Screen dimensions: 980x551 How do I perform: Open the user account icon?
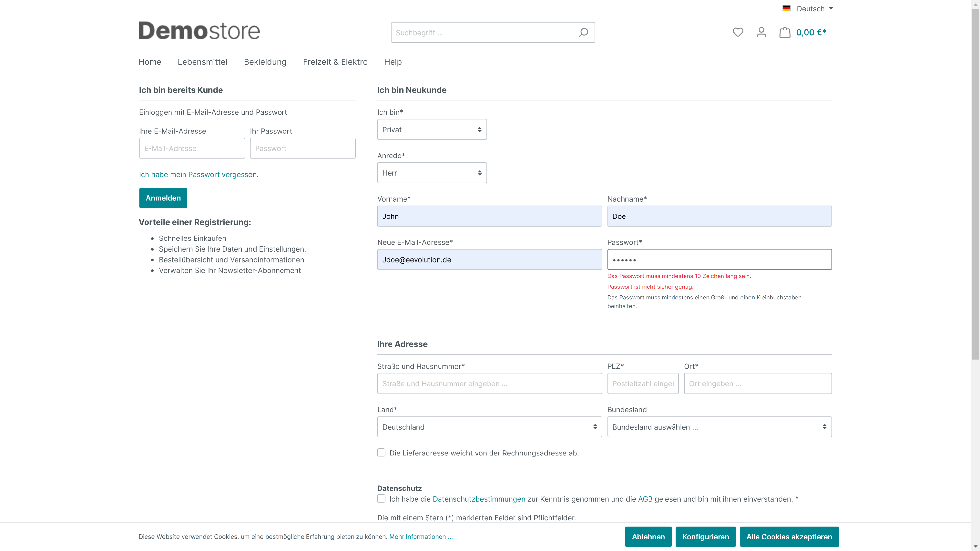pos(761,32)
